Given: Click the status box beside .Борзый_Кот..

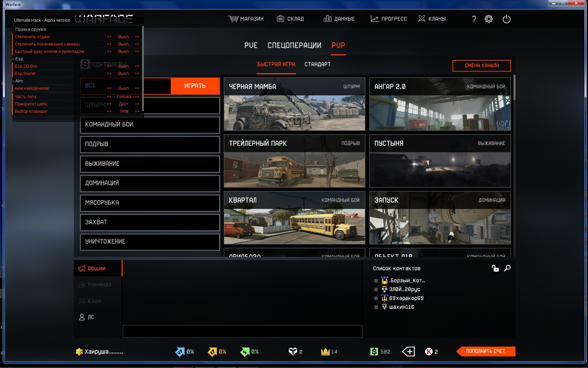Looking at the screenshot, I should coord(376,281).
